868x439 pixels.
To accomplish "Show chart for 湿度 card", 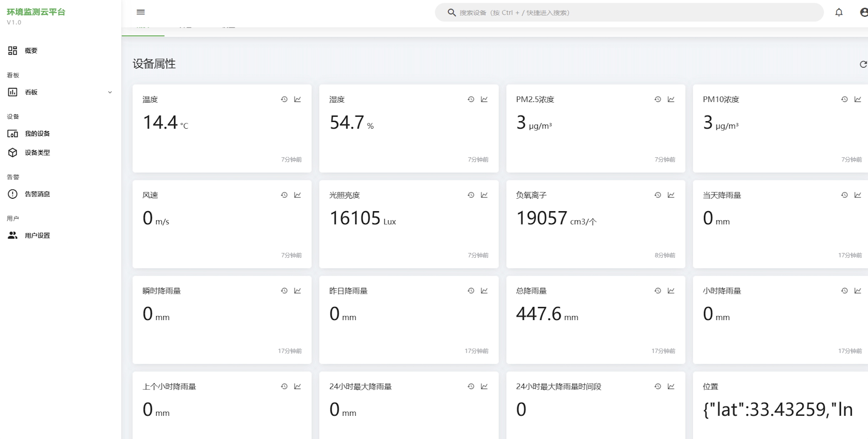I will [484, 99].
